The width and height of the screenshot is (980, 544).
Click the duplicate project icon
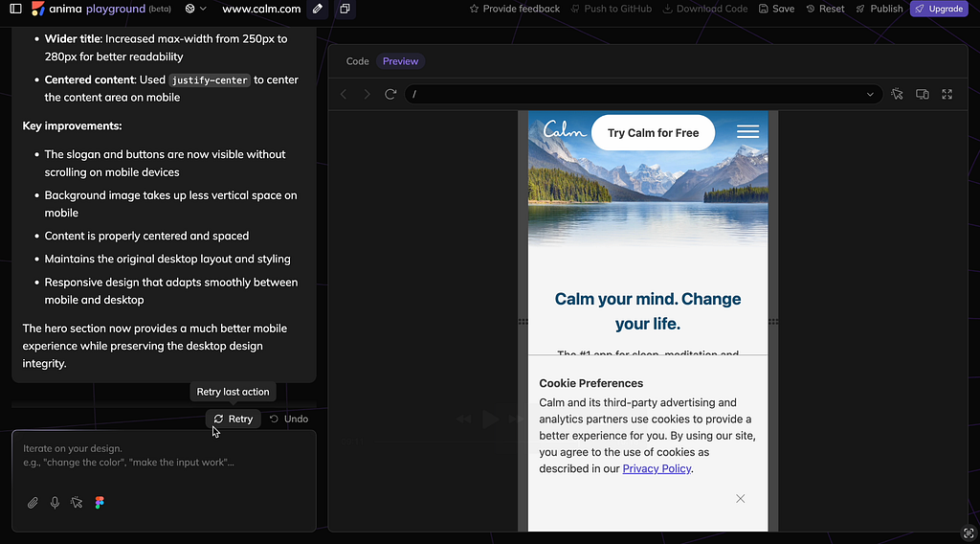pyautogui.click(x=345, y=9)
